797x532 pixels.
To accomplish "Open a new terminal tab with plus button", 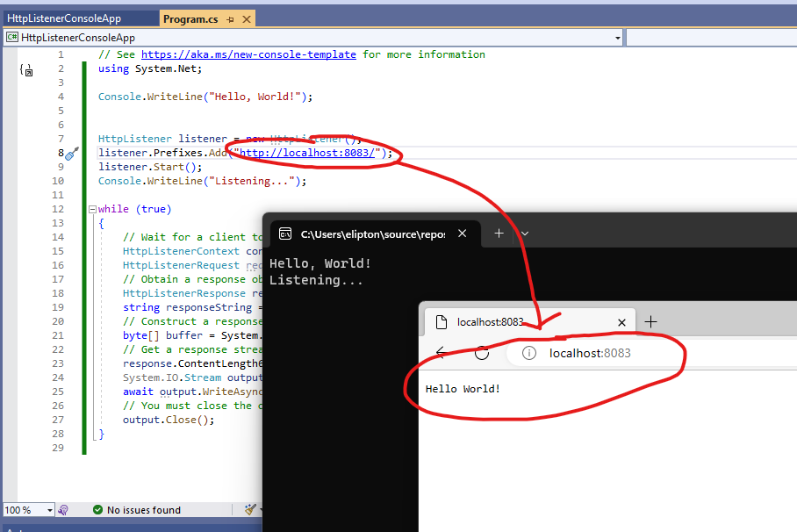I will [499, 234].
